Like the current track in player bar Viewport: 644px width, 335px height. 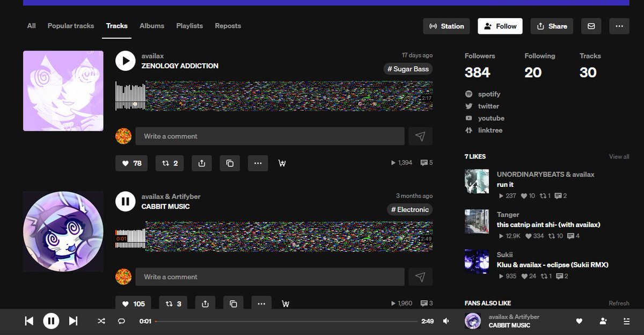coord(579,321)
